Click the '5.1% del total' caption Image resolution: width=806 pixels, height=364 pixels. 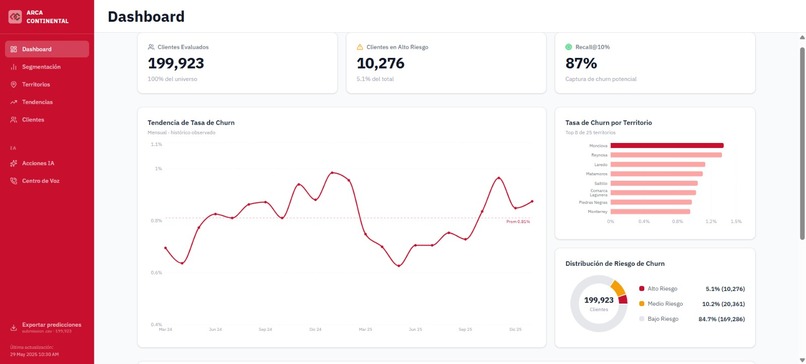[375, 79]
